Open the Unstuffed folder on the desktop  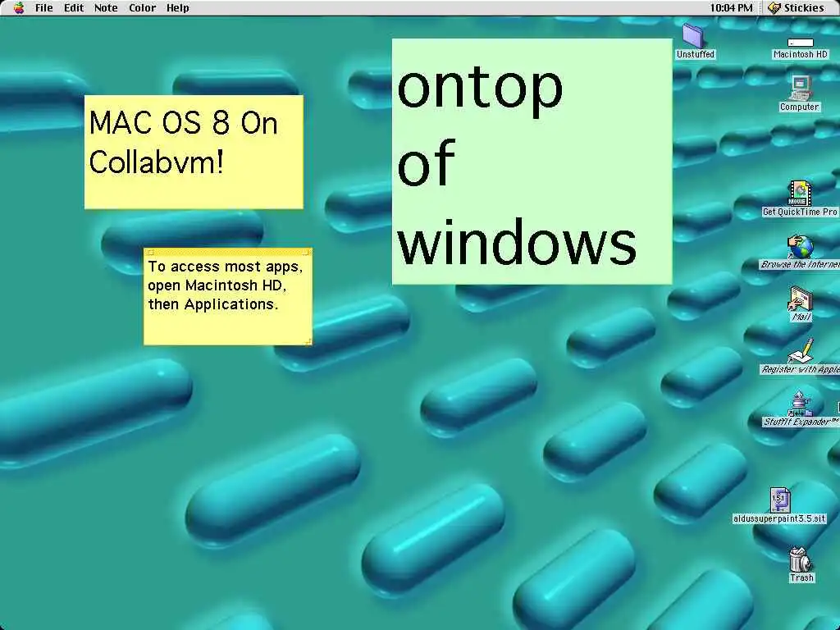click(x=695, y=37)
